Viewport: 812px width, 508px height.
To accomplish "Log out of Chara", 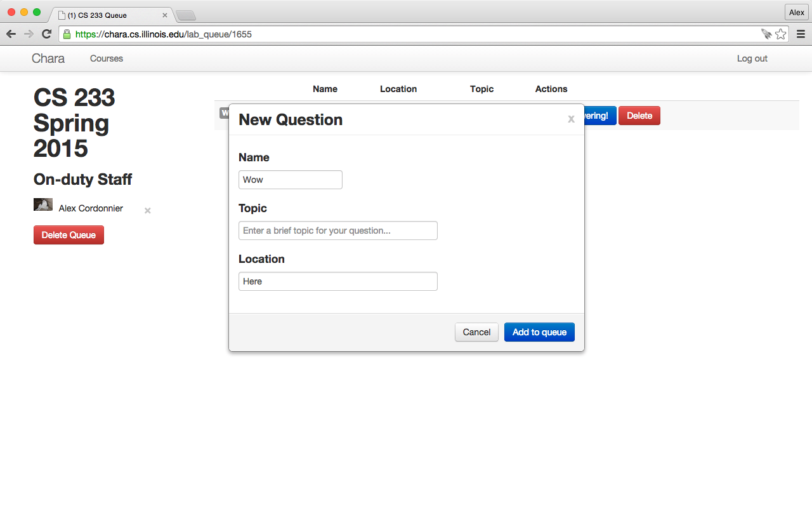I will coord(752,58).
